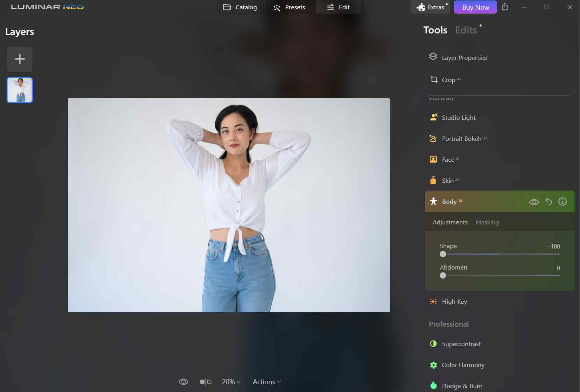Show Body AI tool info
580x392 pixels.
click(x=562, y=201)
